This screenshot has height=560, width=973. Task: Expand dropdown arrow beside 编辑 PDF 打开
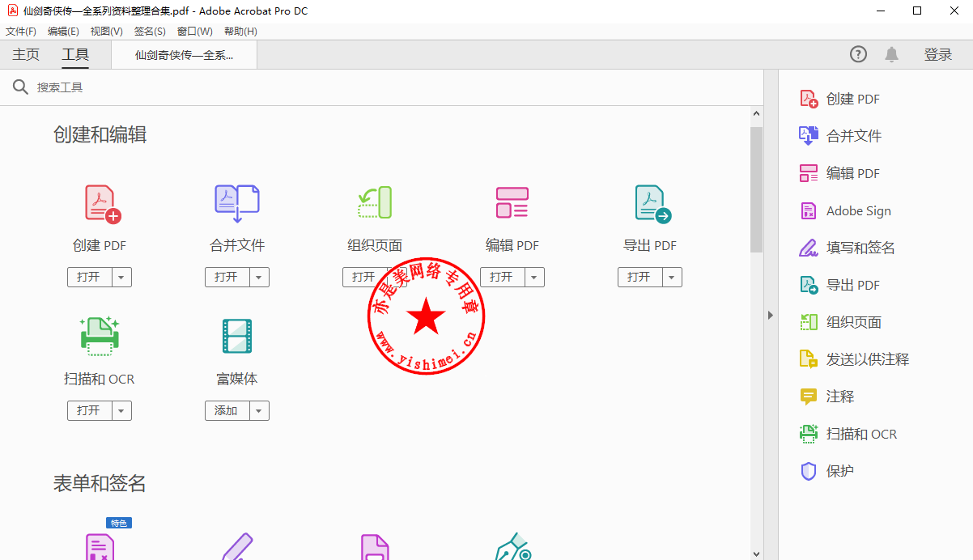[x=534, y=277]
